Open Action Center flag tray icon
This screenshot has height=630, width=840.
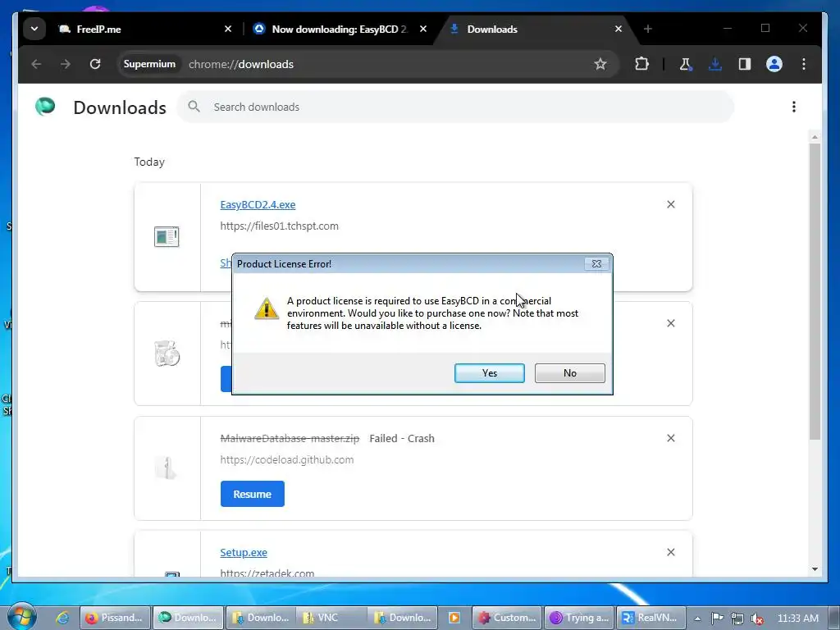(x=717, y=619)
